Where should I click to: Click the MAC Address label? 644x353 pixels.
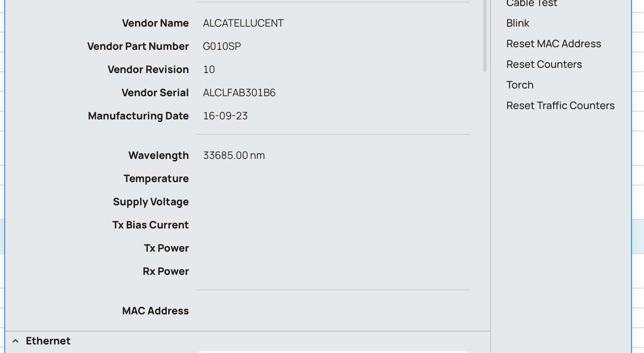(156, 311)
